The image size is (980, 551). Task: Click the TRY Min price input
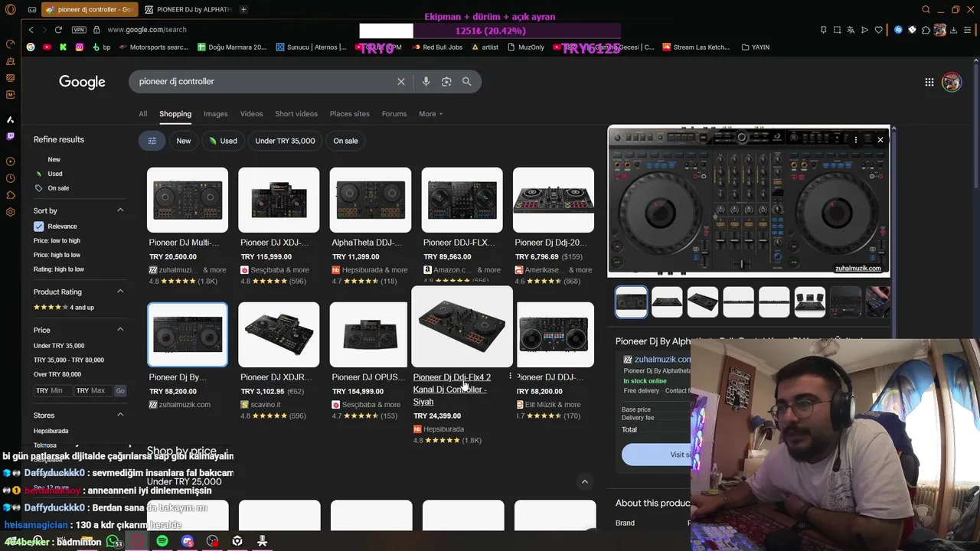(52, 390)
